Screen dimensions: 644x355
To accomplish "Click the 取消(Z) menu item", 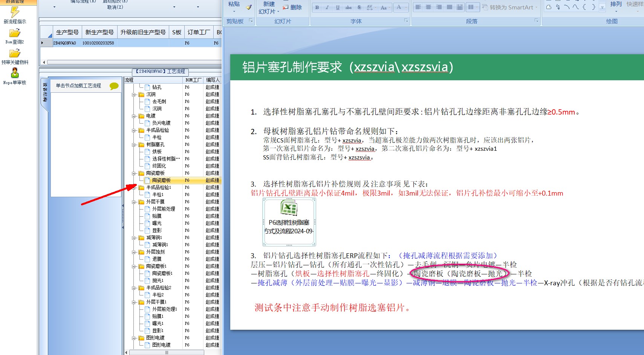I will click(115, 7).
